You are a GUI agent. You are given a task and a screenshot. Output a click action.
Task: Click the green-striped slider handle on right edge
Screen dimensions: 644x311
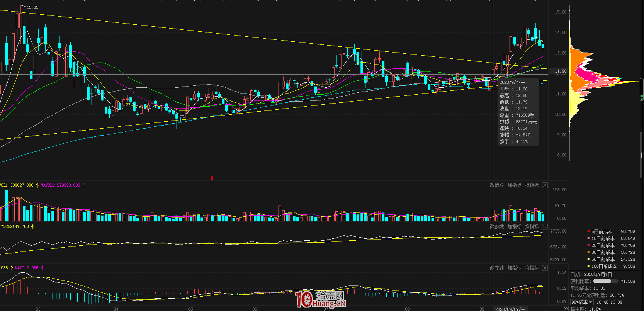642,89
